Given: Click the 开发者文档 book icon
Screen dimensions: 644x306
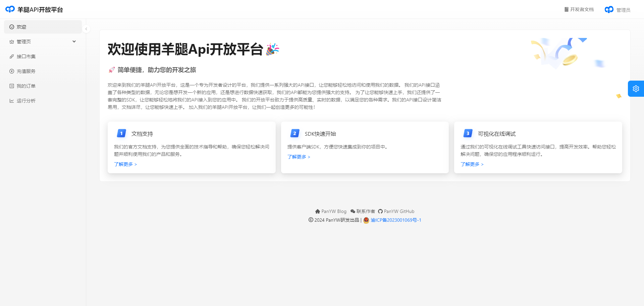Looking at the screenshot, I should point(566,9).
